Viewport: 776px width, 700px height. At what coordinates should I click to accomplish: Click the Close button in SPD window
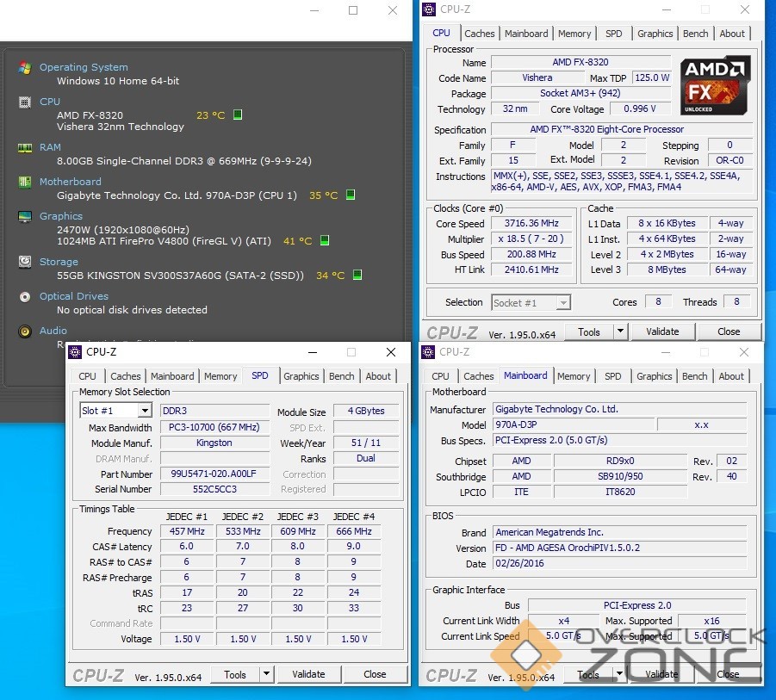tap(375, 674)
